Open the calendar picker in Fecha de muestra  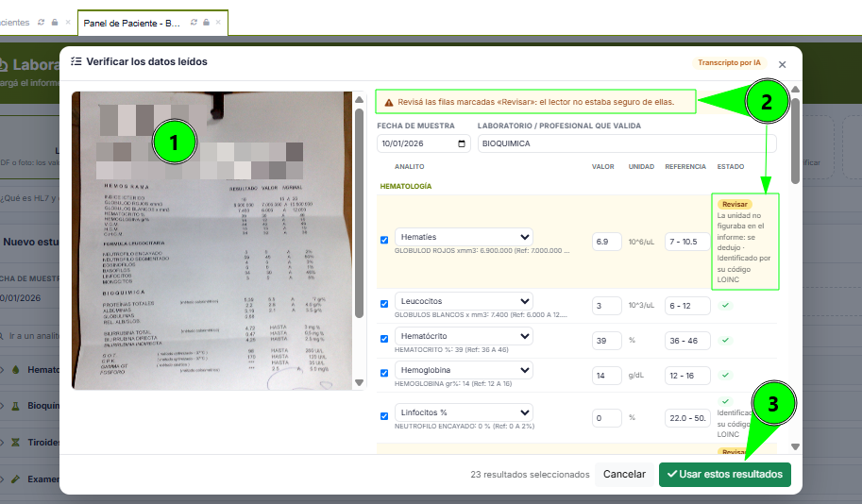click(x=462, y=143)
